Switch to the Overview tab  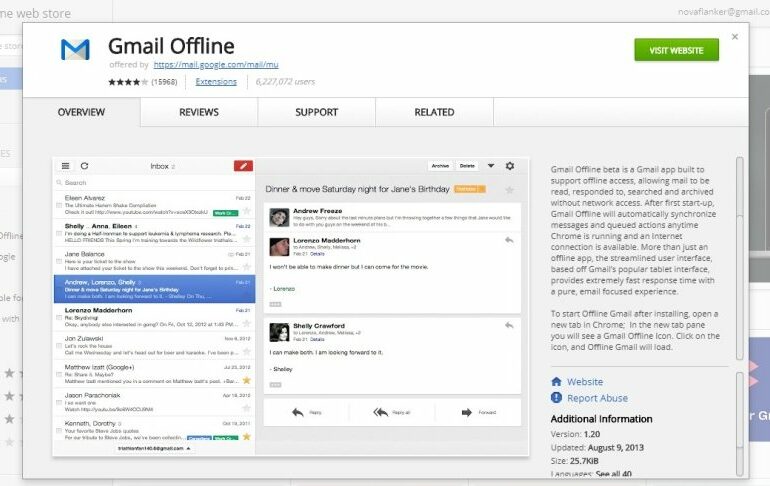coord(82,112)
